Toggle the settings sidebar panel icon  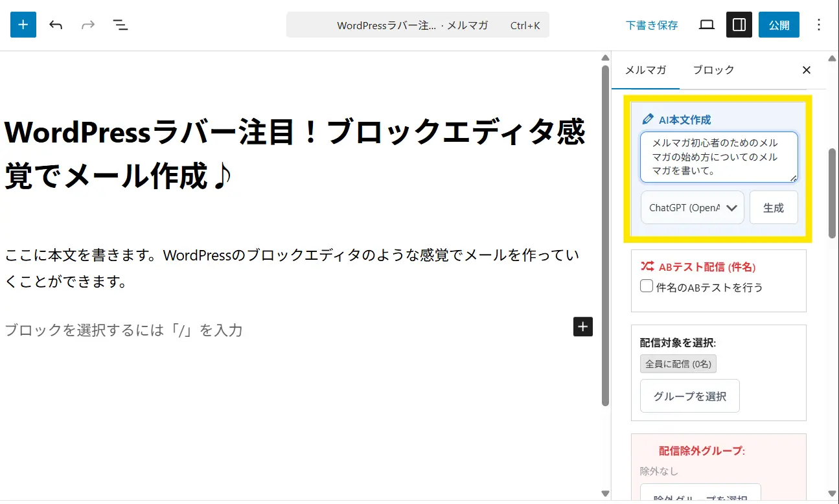[x=739, y=25]
